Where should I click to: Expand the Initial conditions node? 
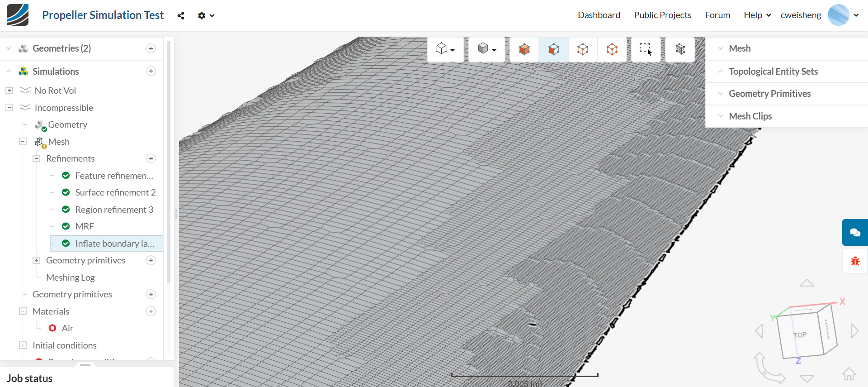pos(23,345)
